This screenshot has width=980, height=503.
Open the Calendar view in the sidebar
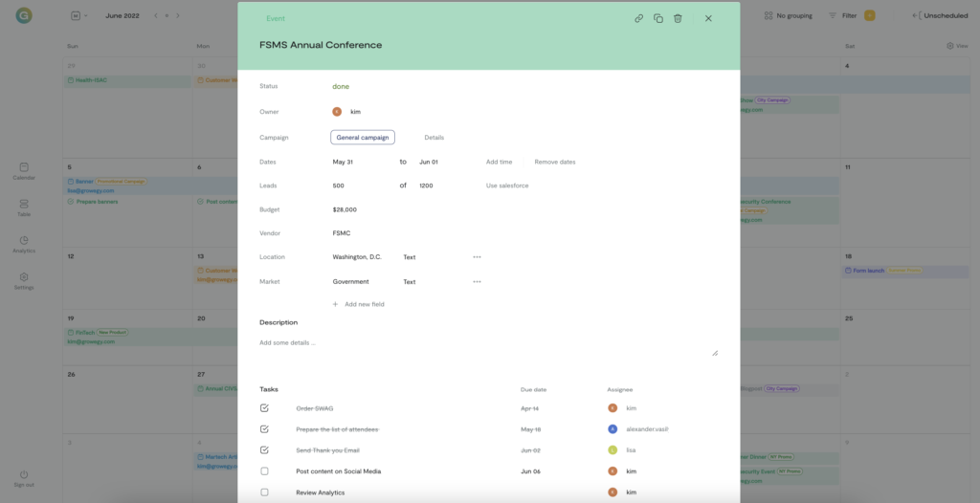(24, 170)
